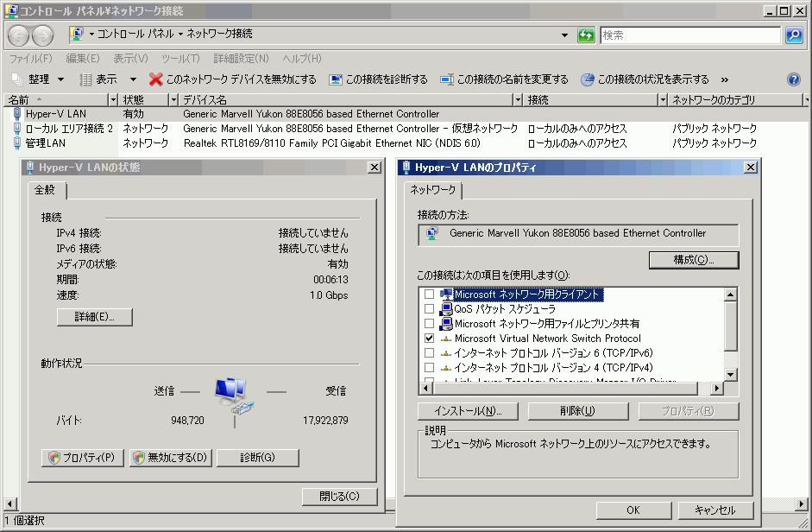Disable this network device (このネットワーク デバイスを無効にする)

point(233,79)
